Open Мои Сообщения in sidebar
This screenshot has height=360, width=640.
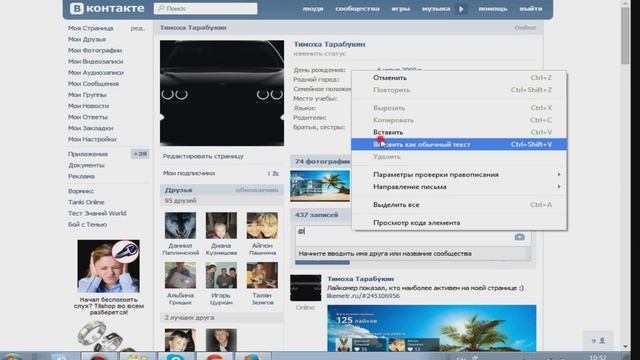point(93,83)
